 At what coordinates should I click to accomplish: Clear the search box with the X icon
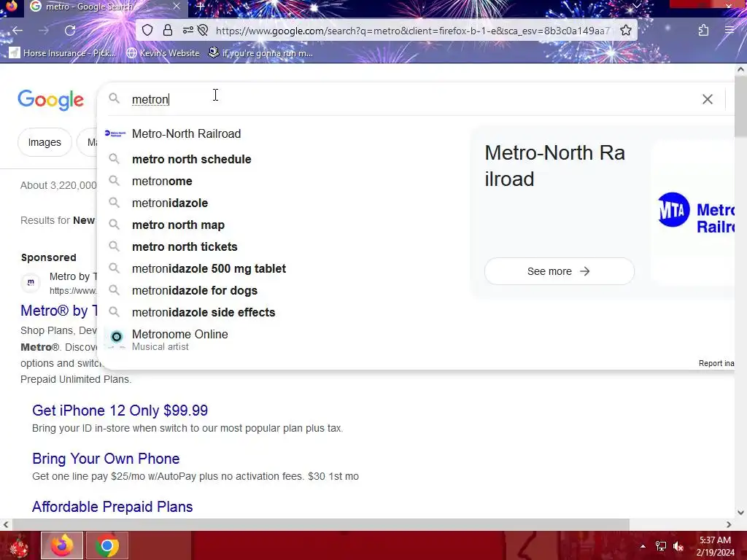click(x=708, y=99)
